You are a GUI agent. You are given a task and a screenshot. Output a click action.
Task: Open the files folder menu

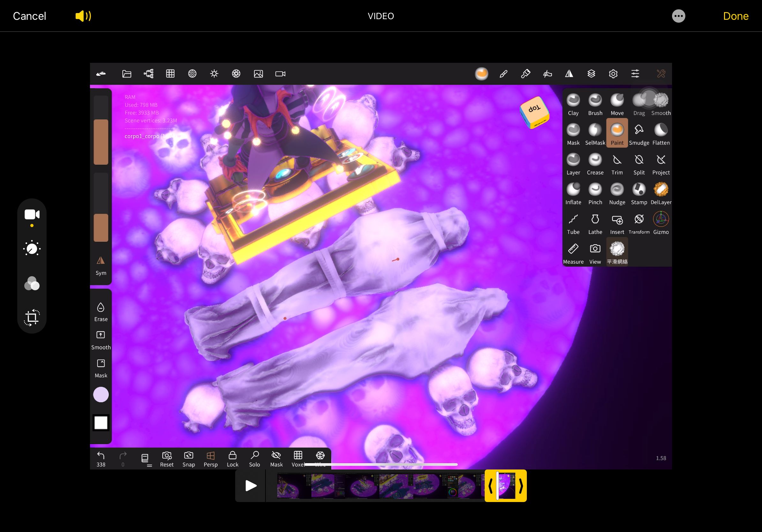pos(127,74)
